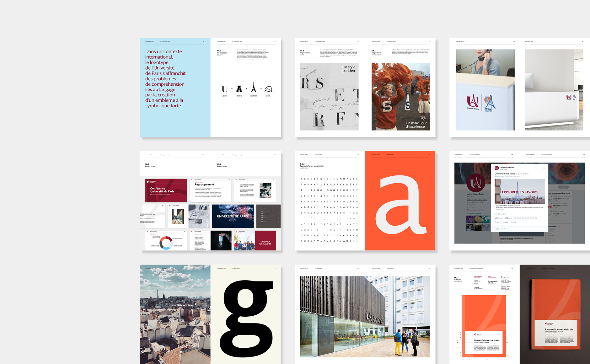Expand the chevron menu on tweet card

pyautogui.click(x=544, y=169)
